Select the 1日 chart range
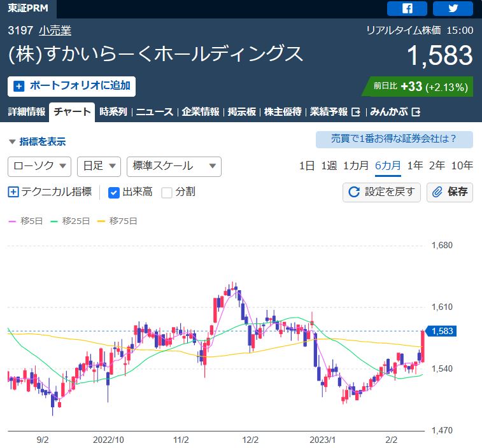The width and height of the screenshot is (482, 448). pos(306,166)
